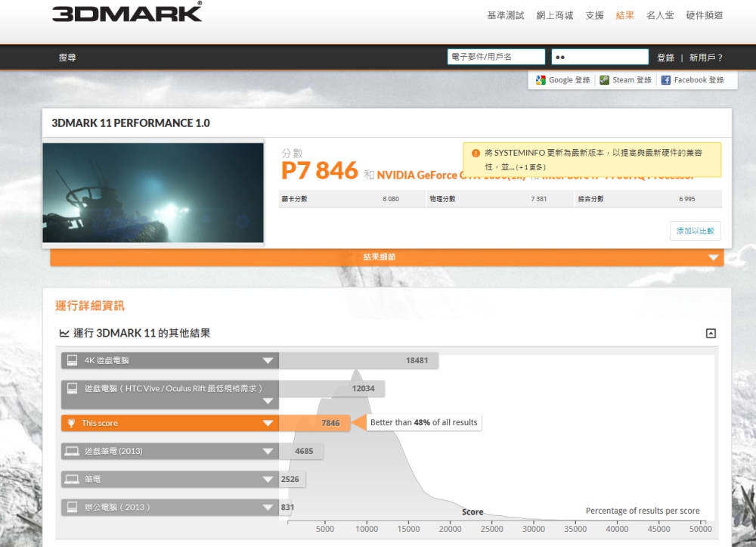Expand the 筆電 dropdown arrow
The image size is (756, 547).
pos(268,479)
